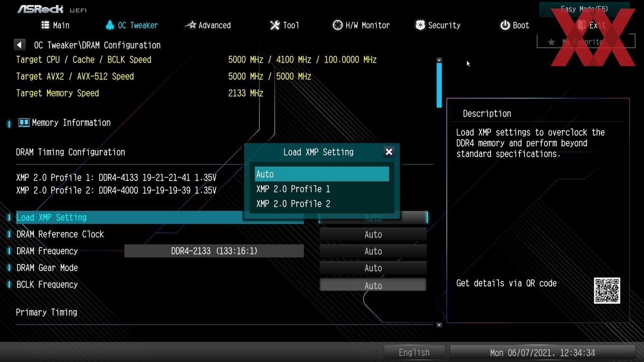Click the scrollbar up arrow
644x362 pixels.
coord(439,60)
